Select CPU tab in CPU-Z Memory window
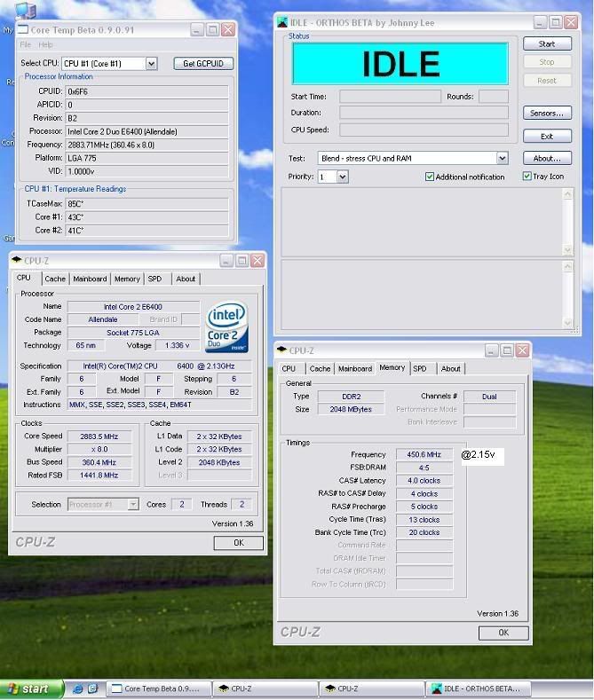This screenshot has width=594, height=700. (289, 369)
